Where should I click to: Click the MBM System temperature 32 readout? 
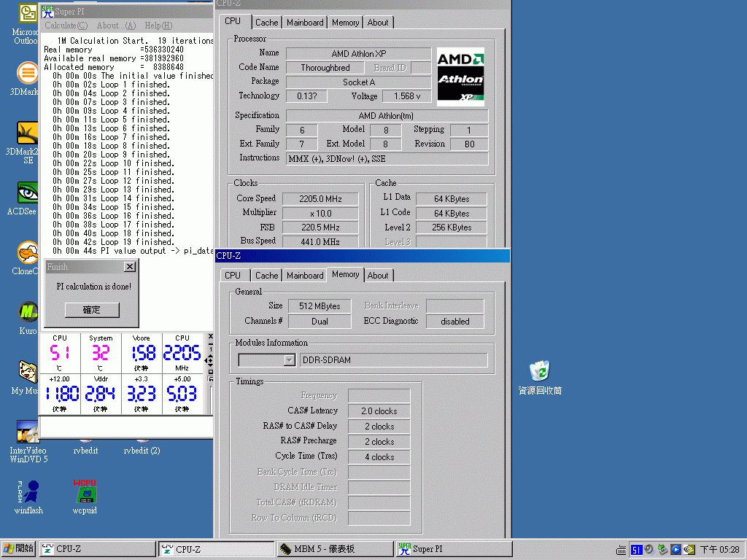101,353
